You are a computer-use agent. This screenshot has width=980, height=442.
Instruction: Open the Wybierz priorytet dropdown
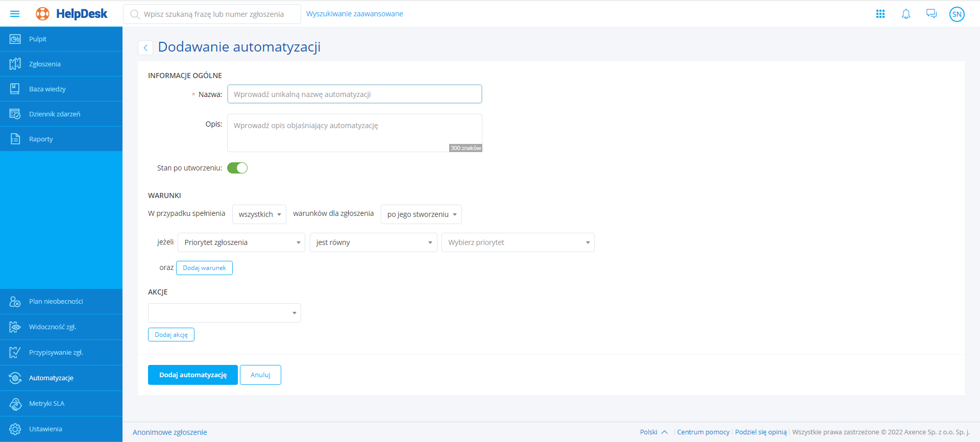[518, 242]
